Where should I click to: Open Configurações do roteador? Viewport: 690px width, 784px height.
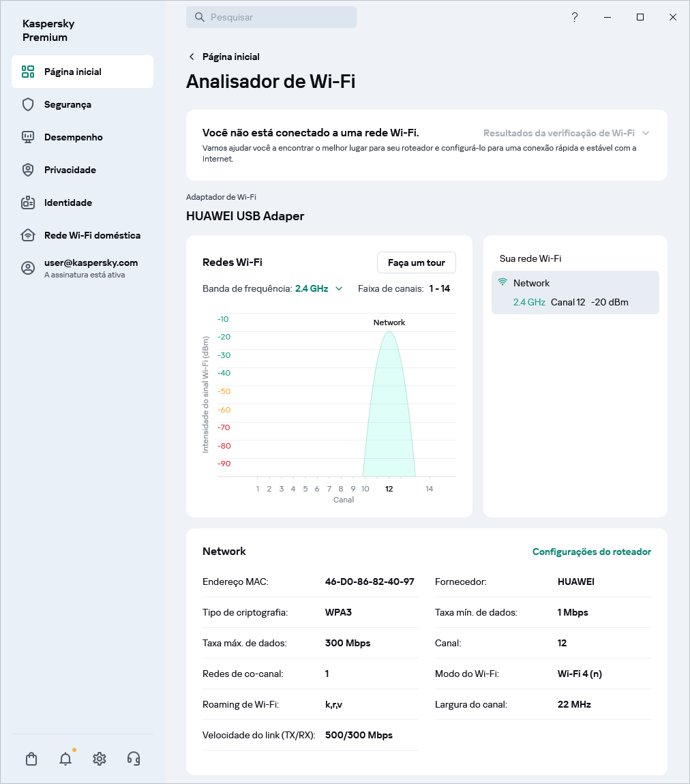coord(591,552)
